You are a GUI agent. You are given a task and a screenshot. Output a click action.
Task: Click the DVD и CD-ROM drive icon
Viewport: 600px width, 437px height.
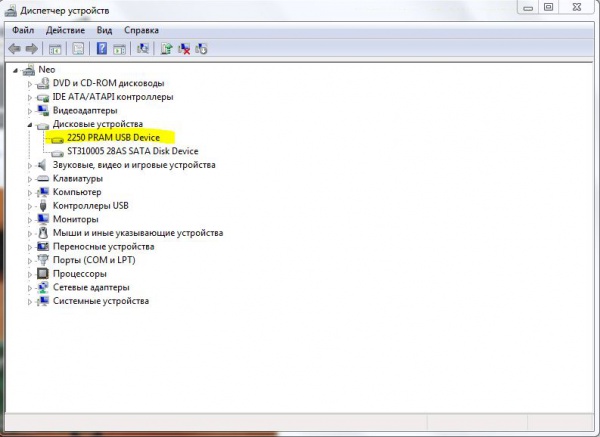click(43, 83)
